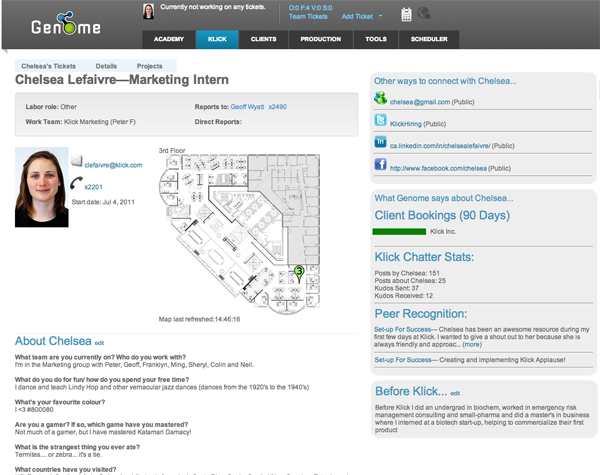Screen dimensions: 600x475
Task: Switch to Chelsea's Tickets tab
Action: tap(49, 66)
